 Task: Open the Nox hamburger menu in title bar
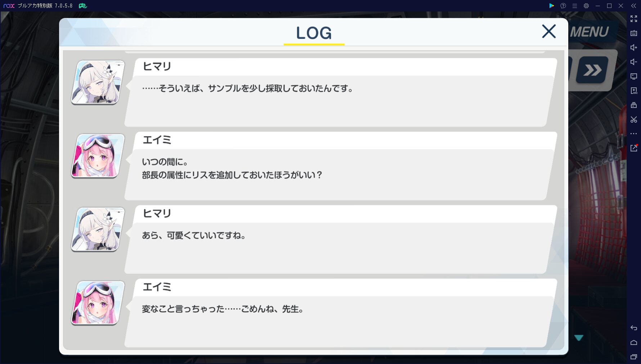(575, 6)
